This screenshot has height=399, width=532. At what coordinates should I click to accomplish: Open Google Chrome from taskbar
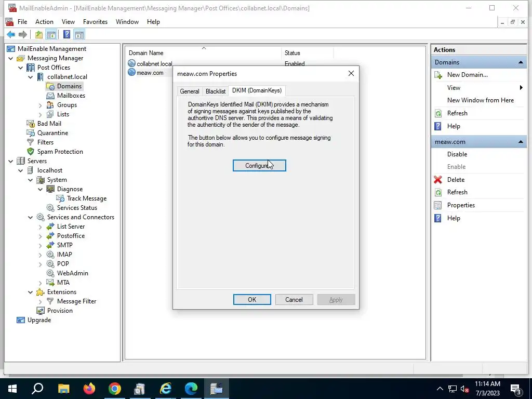click(115, 389)
